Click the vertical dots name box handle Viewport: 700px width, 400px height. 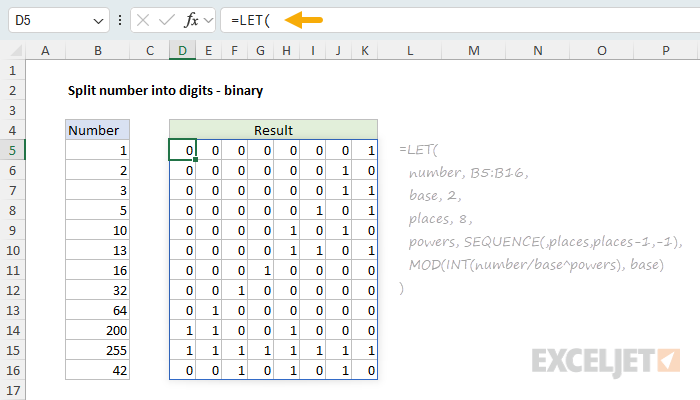[x=120, y=20]
